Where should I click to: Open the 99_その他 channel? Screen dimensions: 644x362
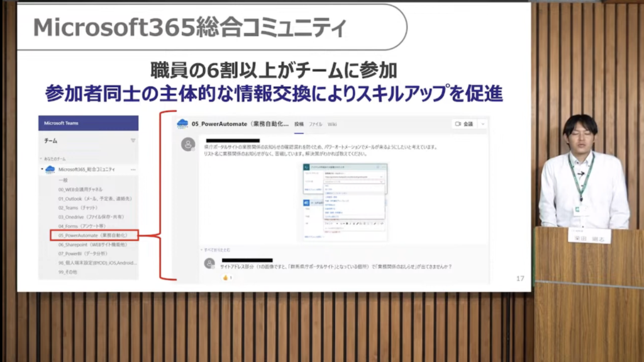(67, 272)
